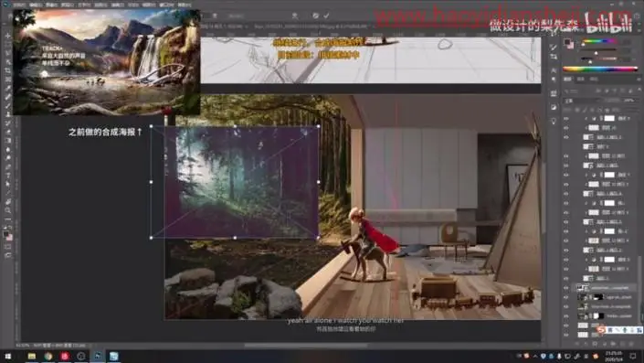Open the first menu in the menu bar
The height and width of the screenshot is (363, 644).
click(x=18, y=5)
